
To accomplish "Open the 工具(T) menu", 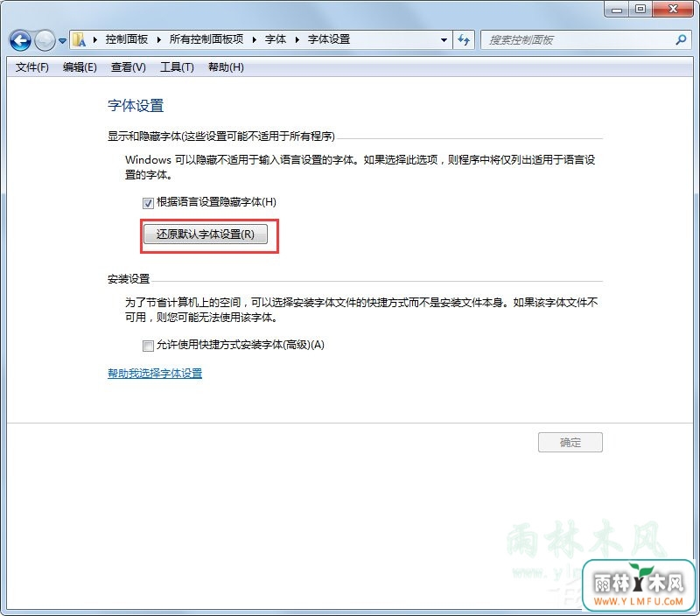I will pyautogui.click(x=177, y=67).
